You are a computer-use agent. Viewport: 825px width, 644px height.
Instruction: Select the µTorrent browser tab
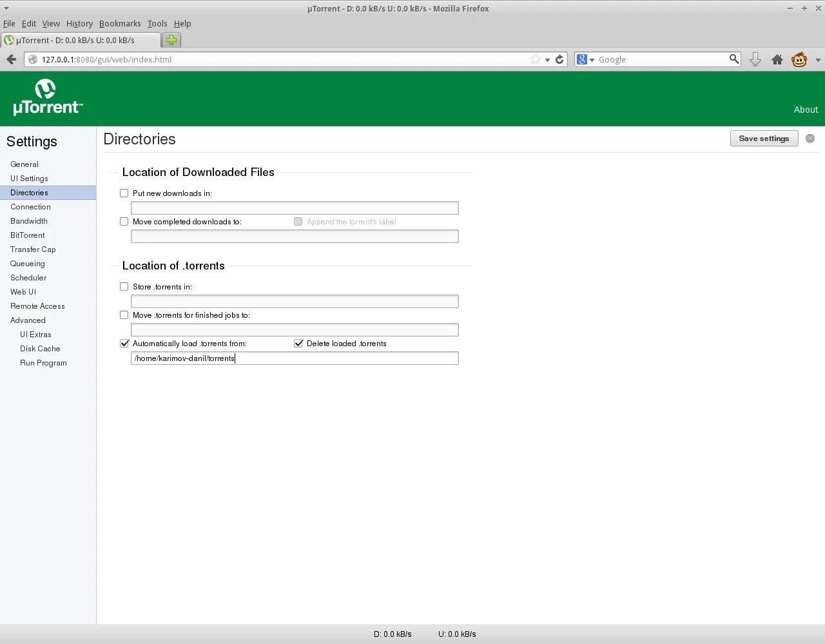coord(81,40)
